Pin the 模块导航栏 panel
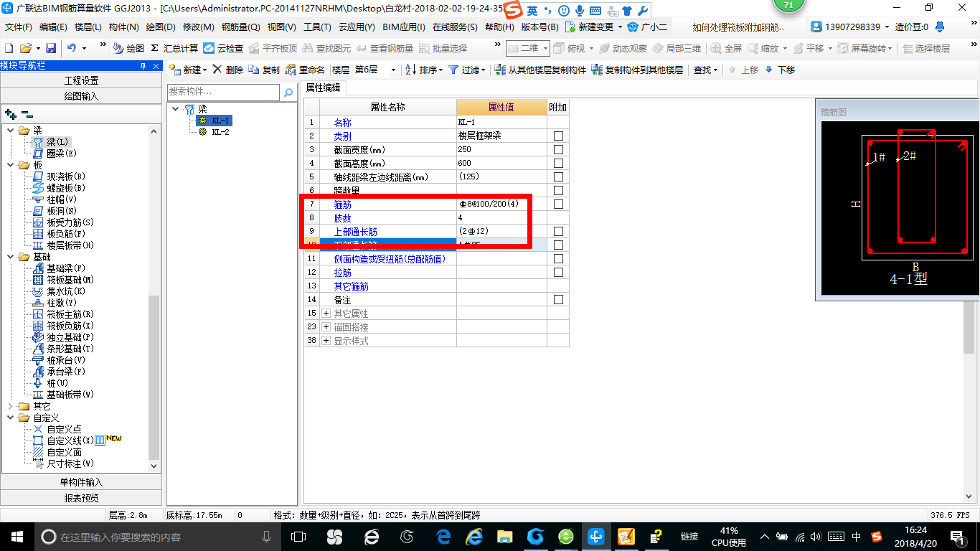Image resolution: width=980 pixels, height=551 pixels. [143, 65]
